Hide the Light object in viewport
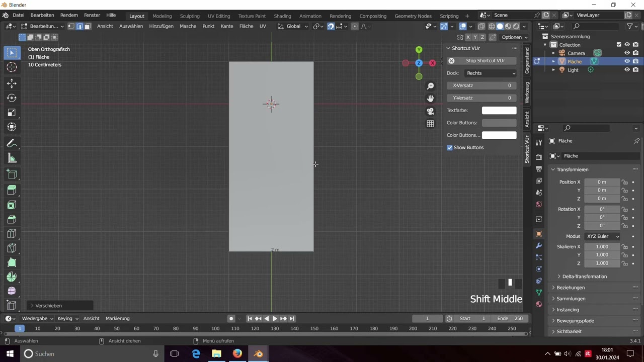This screenshot has width=644, height=362. [x=627, y=70]
